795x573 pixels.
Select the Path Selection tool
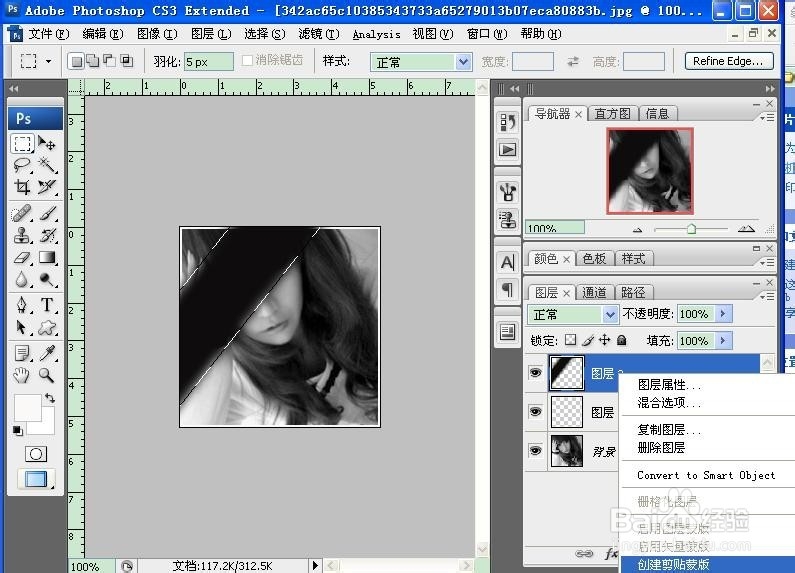22,327
